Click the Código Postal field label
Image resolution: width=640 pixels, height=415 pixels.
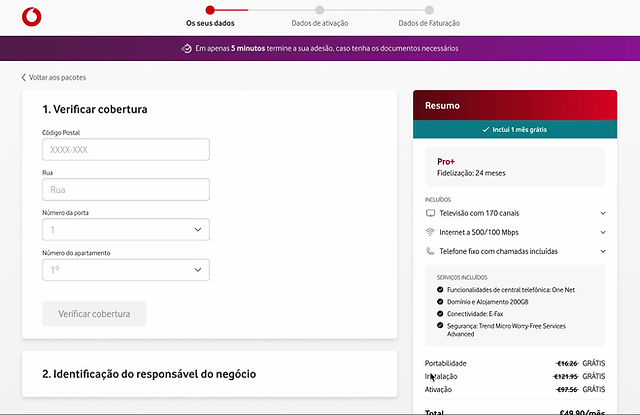(x=61, y=133)
